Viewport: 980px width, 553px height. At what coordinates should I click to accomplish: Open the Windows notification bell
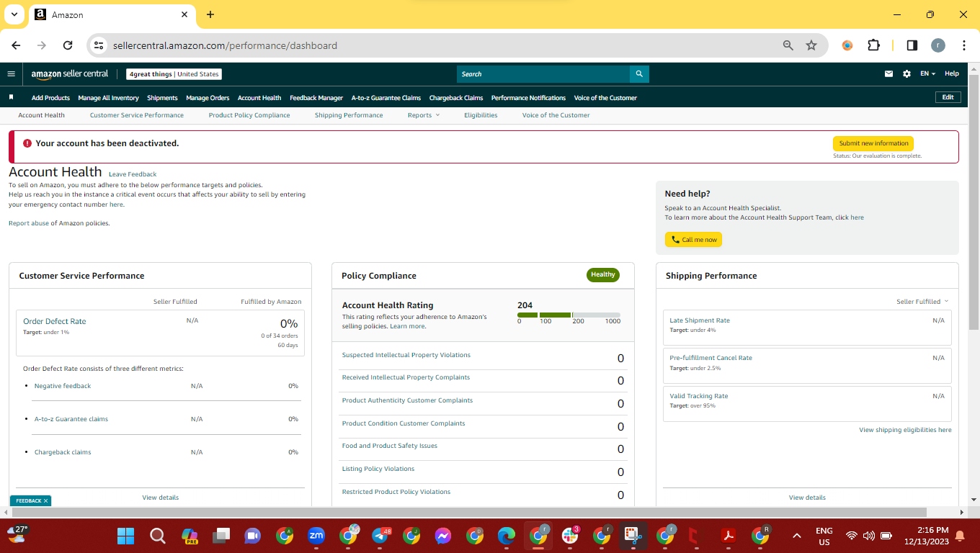pos(960,536)
